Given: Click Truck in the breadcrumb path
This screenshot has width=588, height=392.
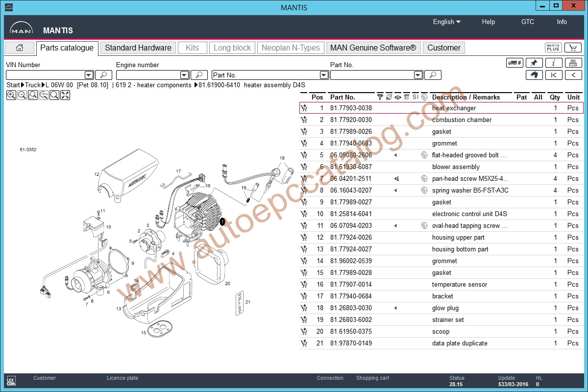Looking at the screenshot, I should click(x=33, y=85).
